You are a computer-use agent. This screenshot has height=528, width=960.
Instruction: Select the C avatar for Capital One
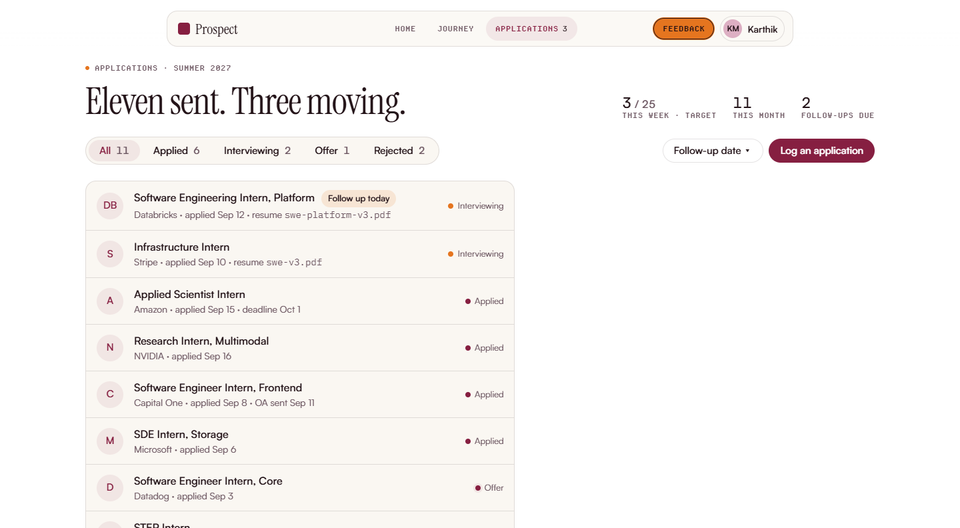tap(110, 394)
